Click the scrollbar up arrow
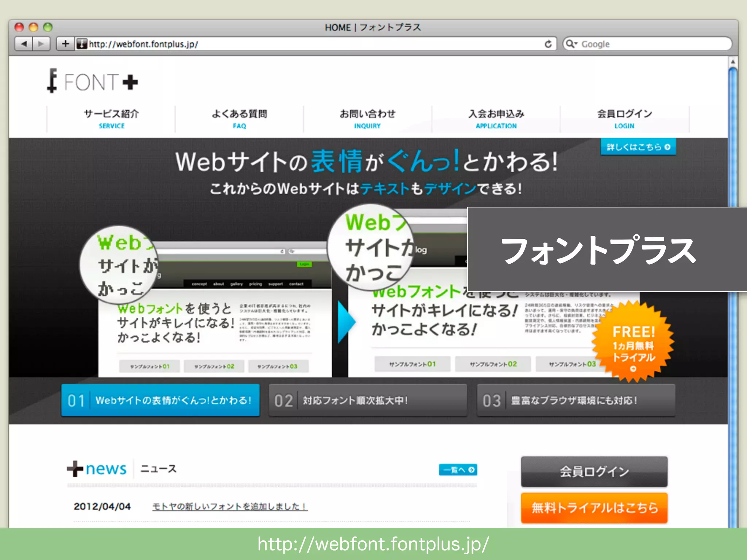 click(733, 62)
